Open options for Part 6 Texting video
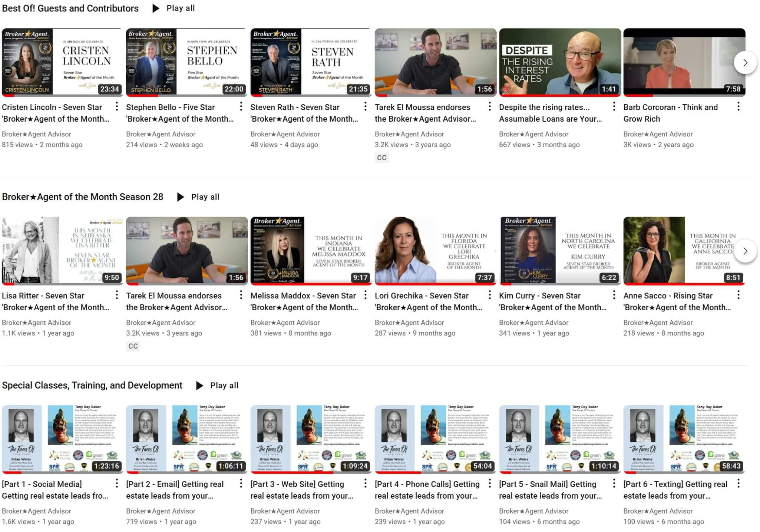This screenshot has width=760, height=532. [x=738, y=483]
